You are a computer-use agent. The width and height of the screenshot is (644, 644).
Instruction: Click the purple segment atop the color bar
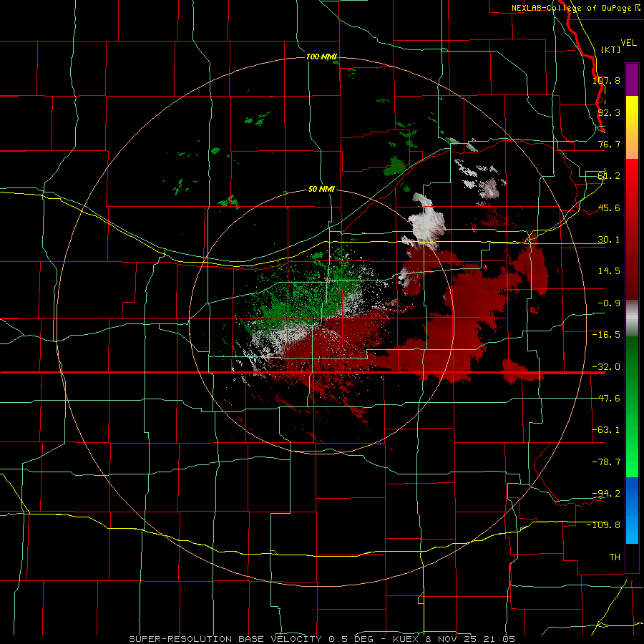click(632, 79)
